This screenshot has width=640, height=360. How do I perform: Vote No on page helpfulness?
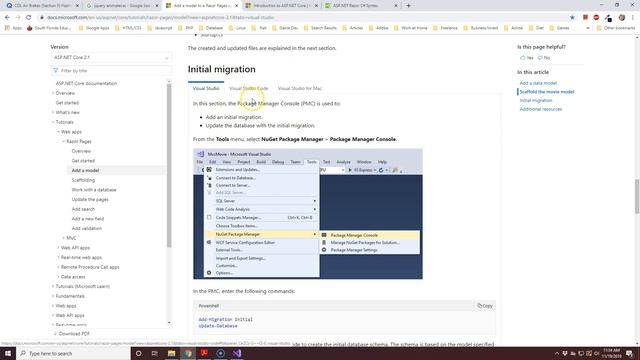tap(544, 58)
